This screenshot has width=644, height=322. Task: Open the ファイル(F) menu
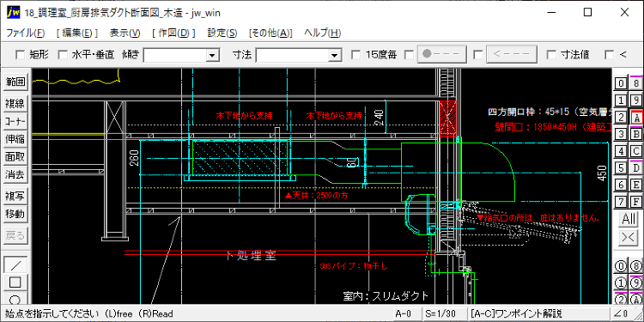click(26, 33)
